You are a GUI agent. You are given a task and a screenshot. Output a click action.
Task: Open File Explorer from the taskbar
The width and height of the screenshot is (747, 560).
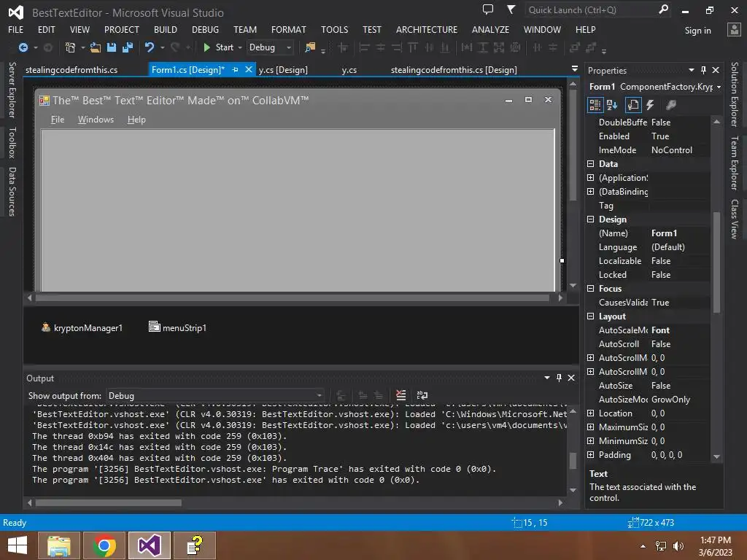click(x=59, y=545)
